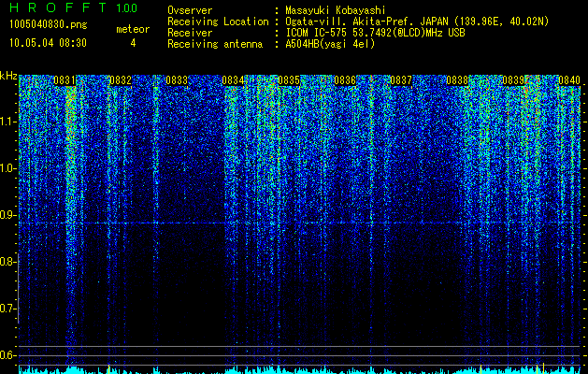This screenshot has height=374, width=588.
Task: Click the ICOM IC-575 53.7492 MHz USB text
Action: click(x=375, y=33)
